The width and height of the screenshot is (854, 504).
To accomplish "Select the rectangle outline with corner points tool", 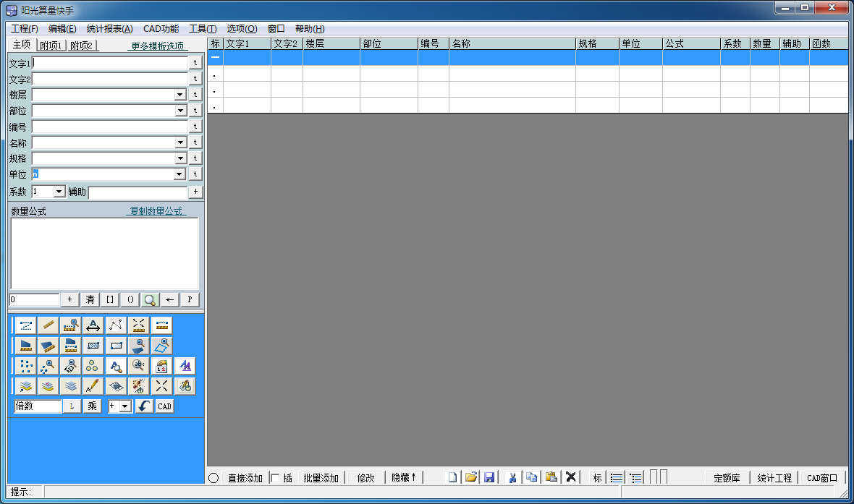I will click(116, 346).
